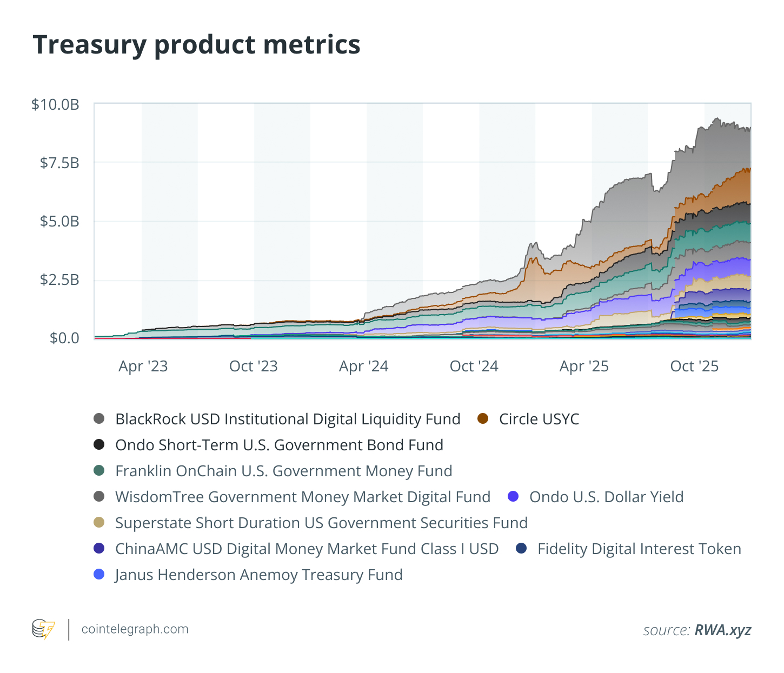Image resolution: width=784 pixels, height=673 pixels.
Task: Open the RWA.xyz source link
Action: (722, 630)
